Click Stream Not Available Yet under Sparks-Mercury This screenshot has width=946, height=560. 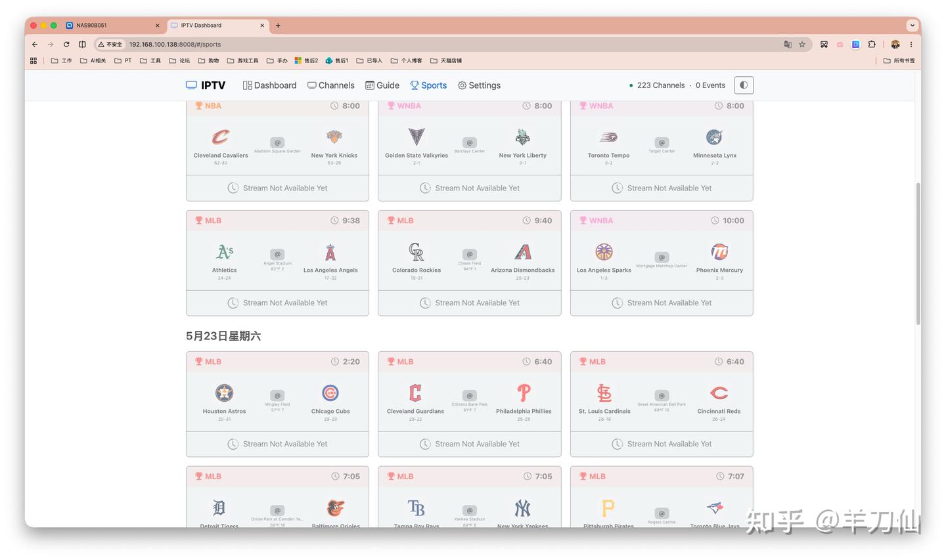pos(662,303)
